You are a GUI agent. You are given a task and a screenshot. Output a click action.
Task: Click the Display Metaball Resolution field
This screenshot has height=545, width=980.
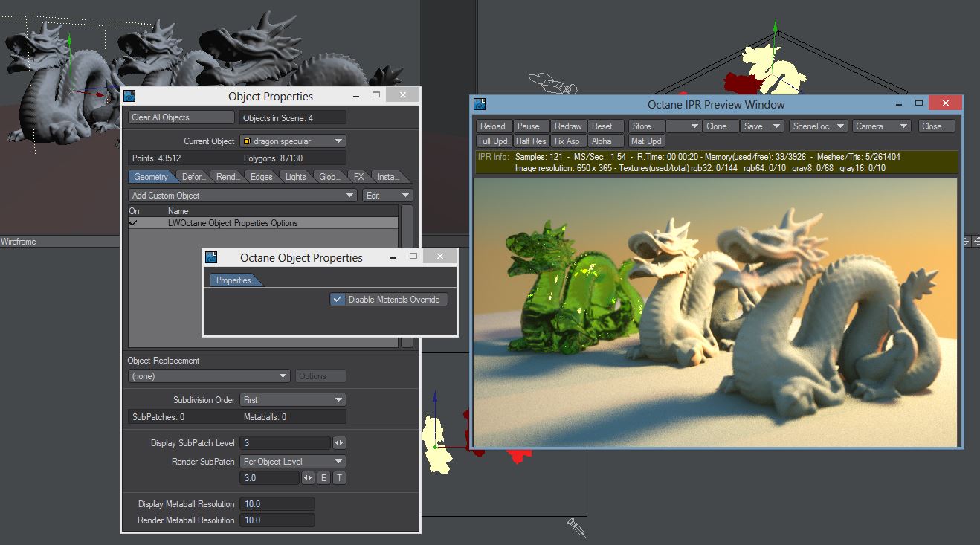pos(277,504)
